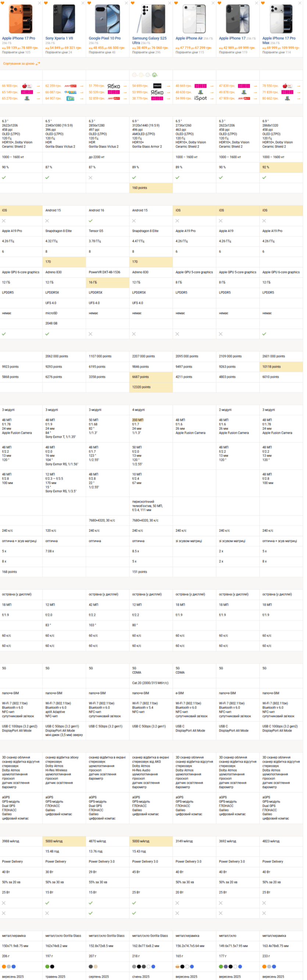Click the green smiley rating icon
The width and height of the screenshot is (307, 980).
155,75
